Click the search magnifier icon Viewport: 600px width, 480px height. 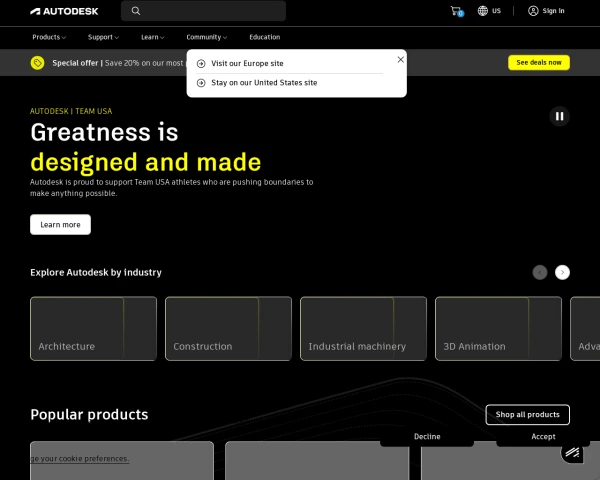[x=136, y=11]
